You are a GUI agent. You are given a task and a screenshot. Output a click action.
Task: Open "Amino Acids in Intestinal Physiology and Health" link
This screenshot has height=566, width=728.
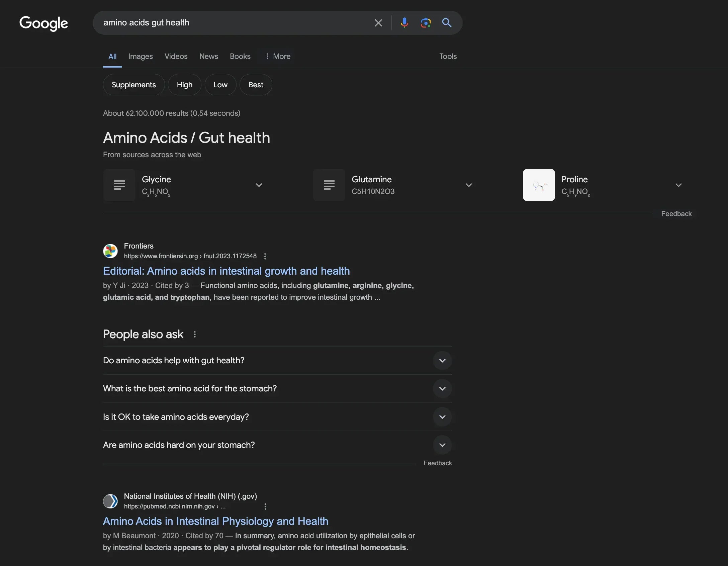coord(215,521)
